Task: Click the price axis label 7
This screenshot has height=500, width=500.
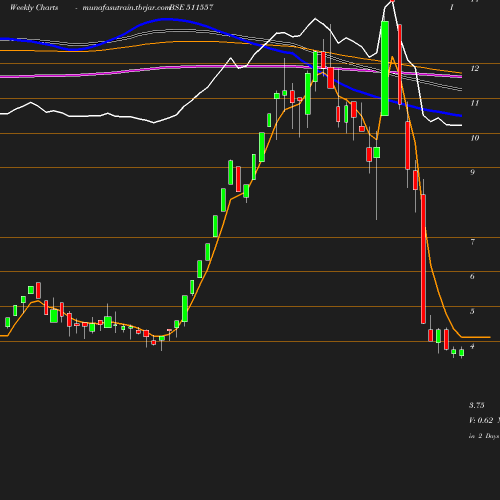Action: (x=472, y=242)
